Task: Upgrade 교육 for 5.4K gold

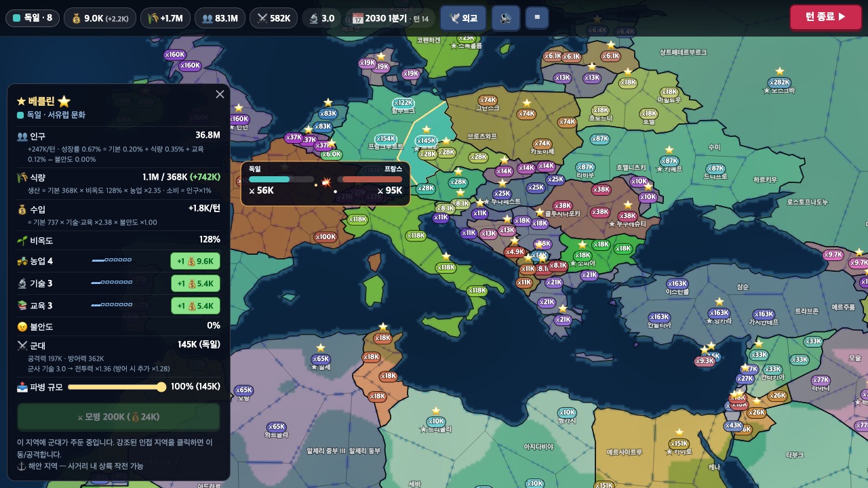Action: pos(195,306)
